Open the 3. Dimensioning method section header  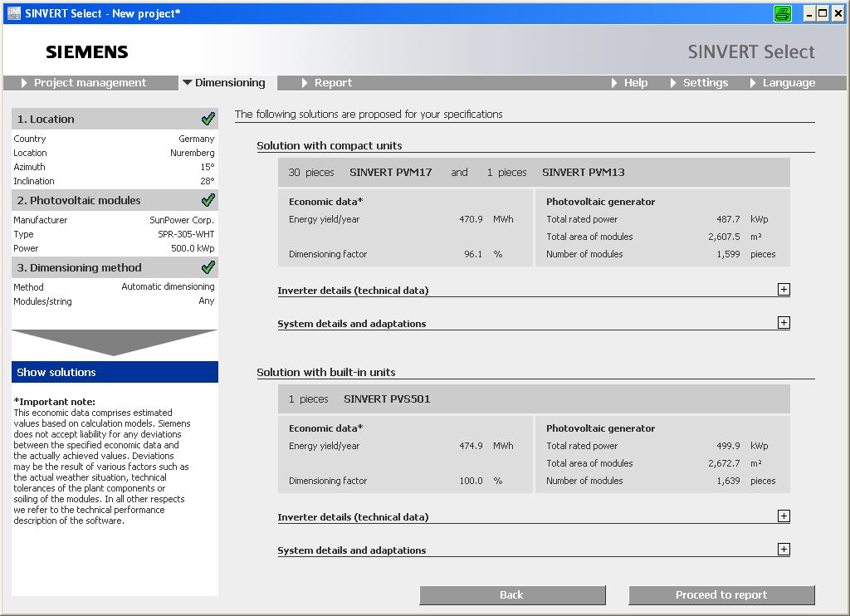click(115, 267)
